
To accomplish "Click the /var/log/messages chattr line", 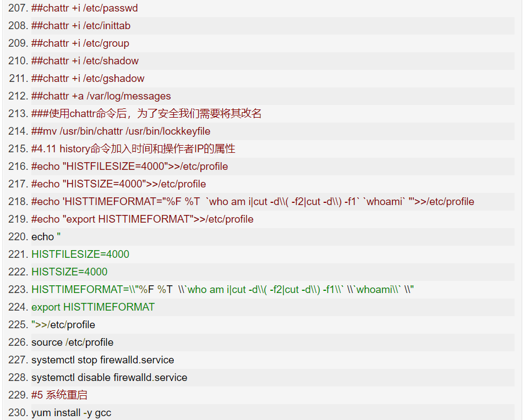I will coord(101,96).
